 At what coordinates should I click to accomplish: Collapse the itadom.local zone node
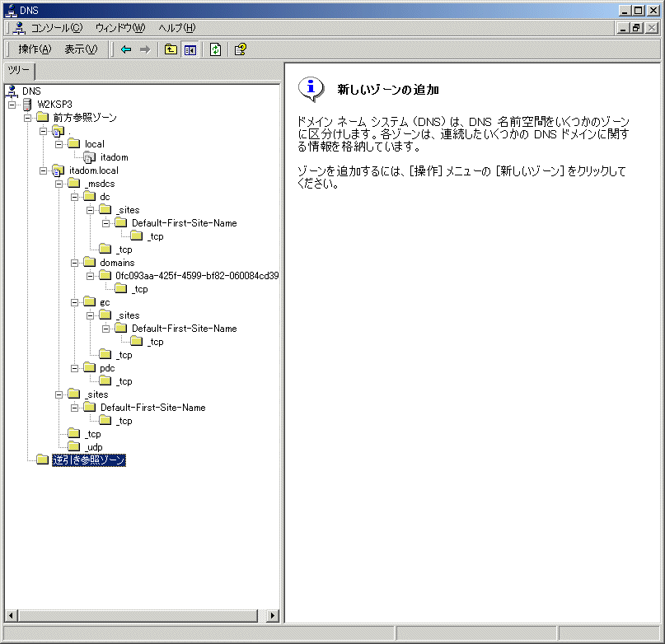coord(43,170)
